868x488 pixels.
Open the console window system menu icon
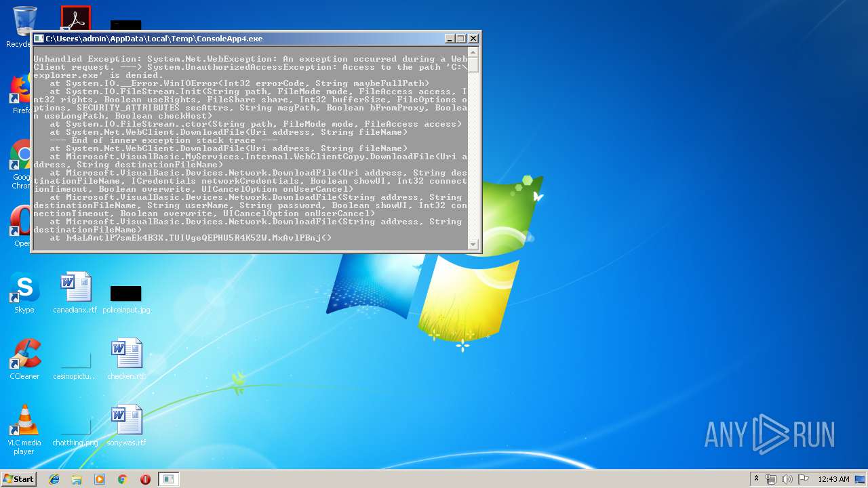click(39, 39)
